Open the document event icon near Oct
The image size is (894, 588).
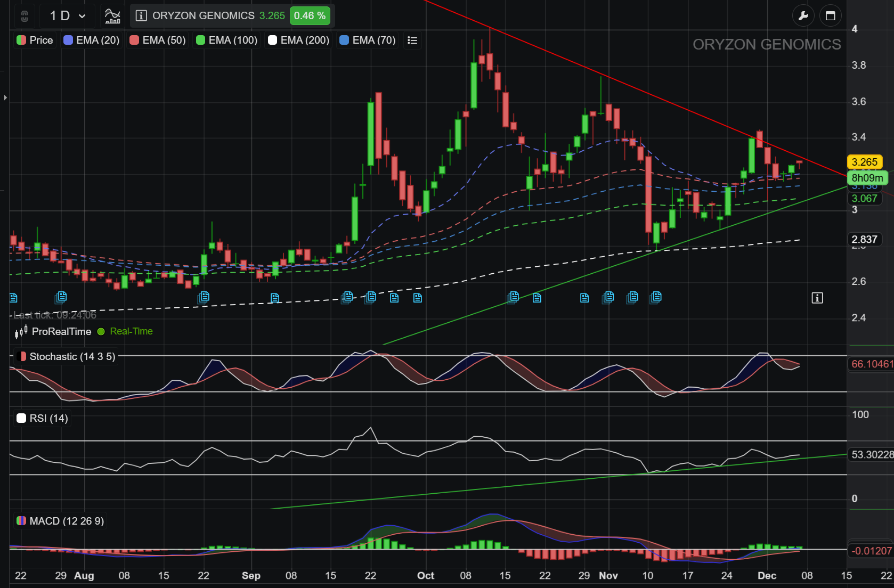[418, 298]
